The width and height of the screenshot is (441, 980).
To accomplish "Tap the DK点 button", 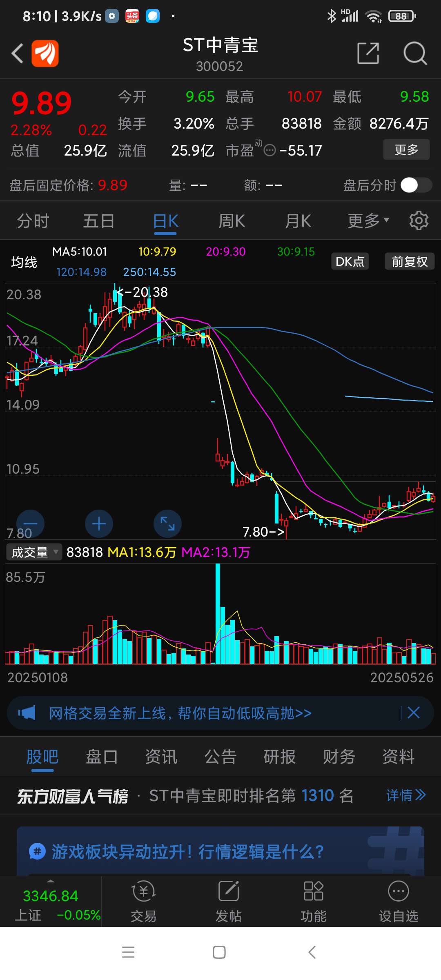I will 350,261.
